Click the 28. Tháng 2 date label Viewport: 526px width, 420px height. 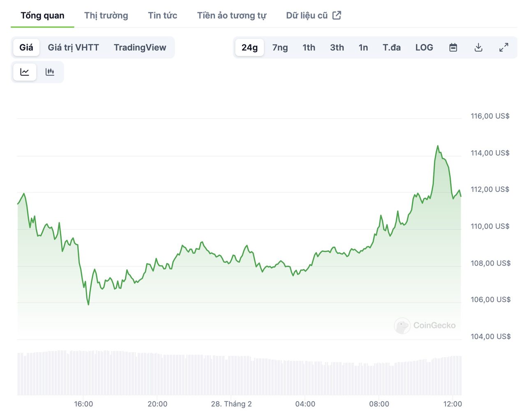click(x=231, y=404)
